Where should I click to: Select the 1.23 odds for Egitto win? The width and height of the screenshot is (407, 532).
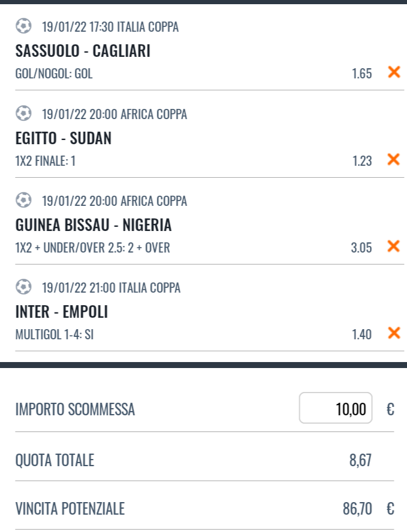[x=362, y=161]
